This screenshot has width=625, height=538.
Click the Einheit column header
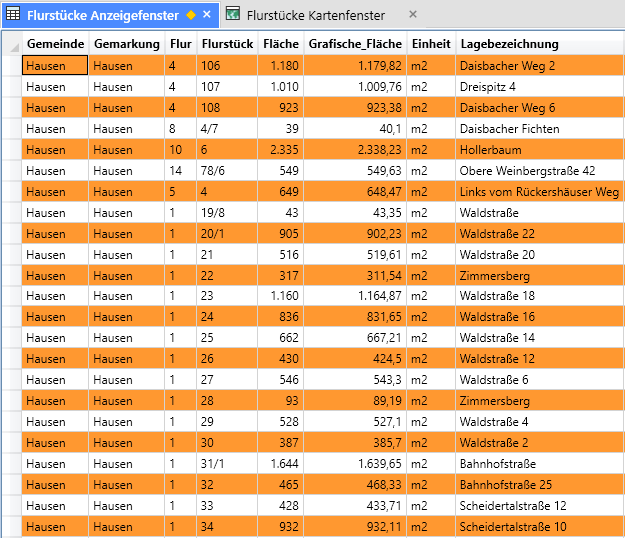coord(430,44)
